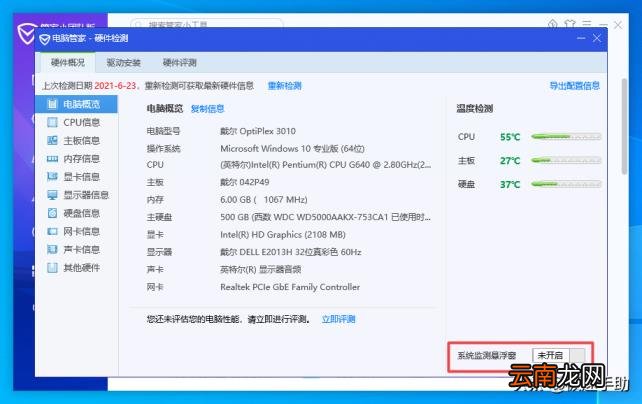The width and height of the screenshot is (642, 404).
Task: Select the 主板信息 motherboard icon
Action: (x=52, y=140)
